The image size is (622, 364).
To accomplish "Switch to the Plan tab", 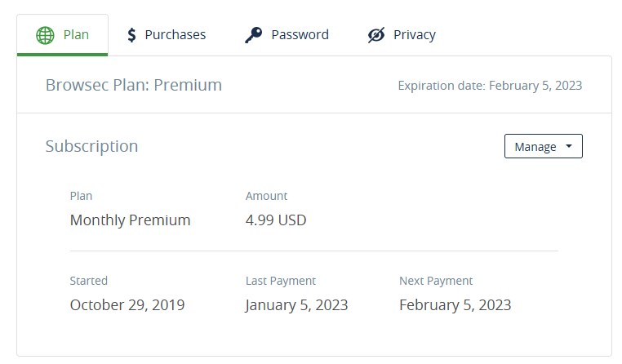I will [62, 35].
